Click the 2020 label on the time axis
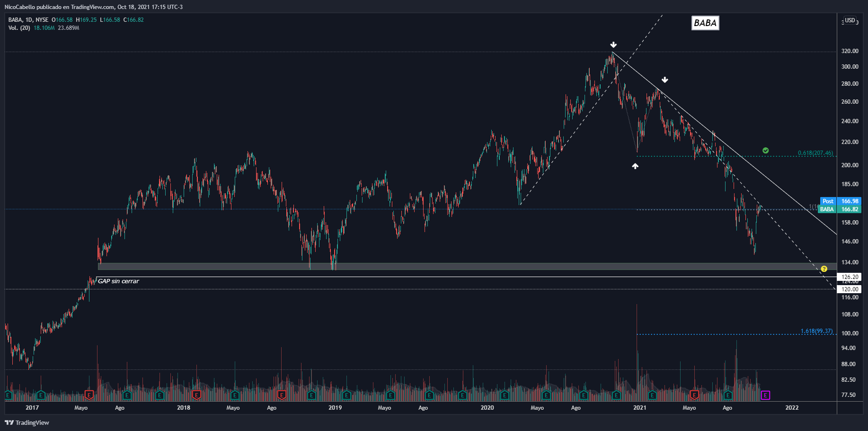 (x=487, y=408)
